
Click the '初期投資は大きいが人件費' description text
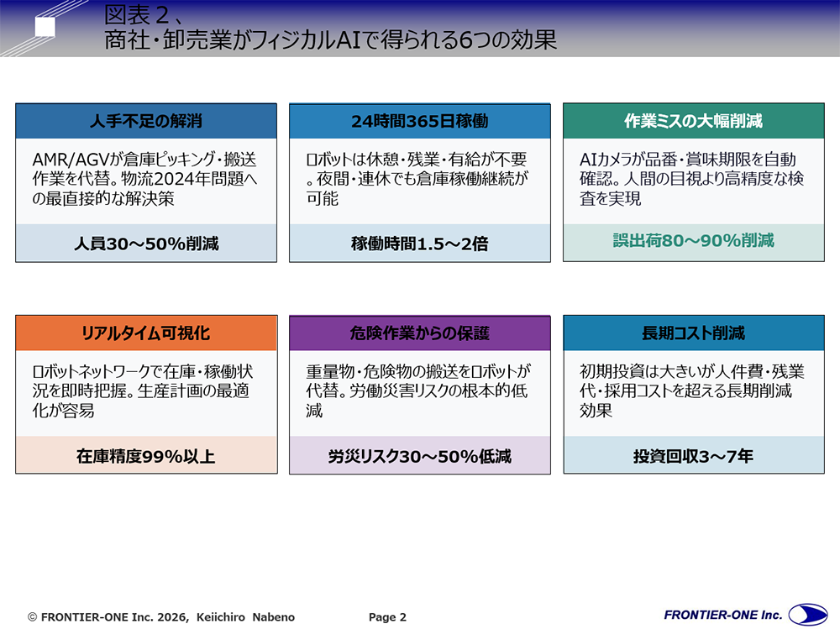(x=691, y=391)
